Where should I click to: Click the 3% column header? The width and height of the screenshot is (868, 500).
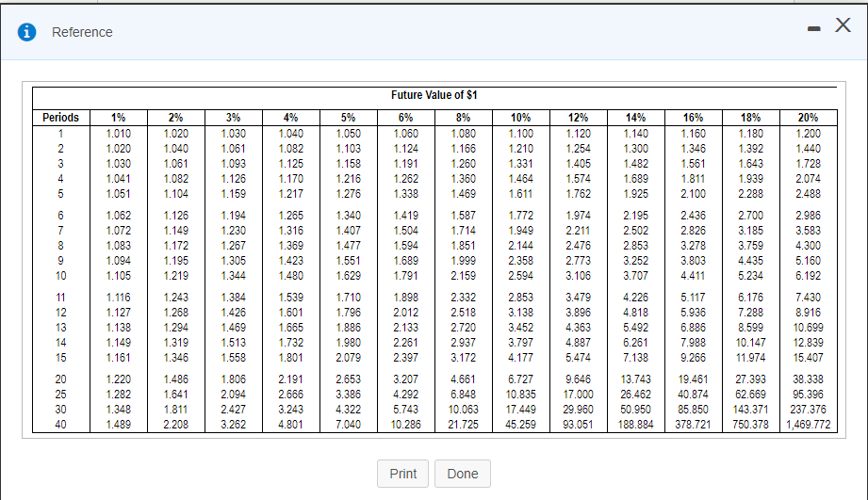[x=233, y=118]
